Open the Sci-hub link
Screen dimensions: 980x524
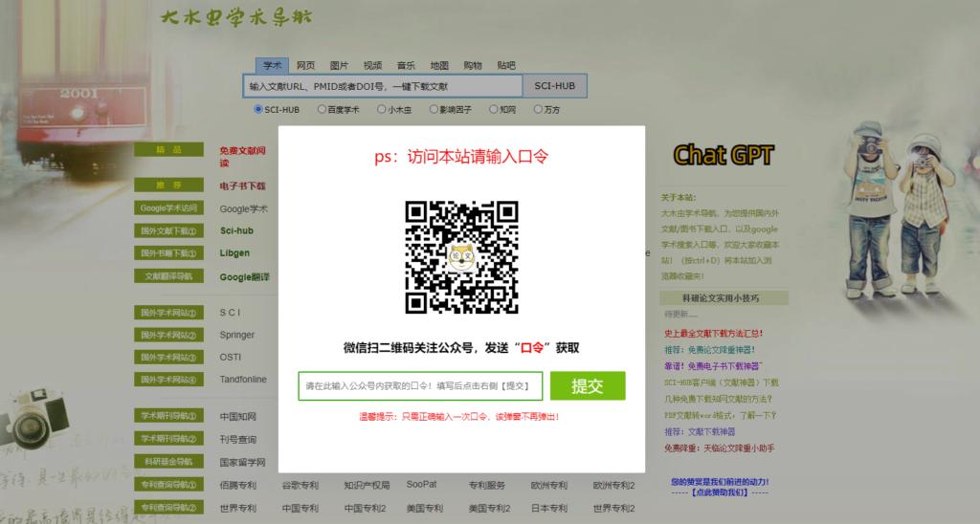236,231
